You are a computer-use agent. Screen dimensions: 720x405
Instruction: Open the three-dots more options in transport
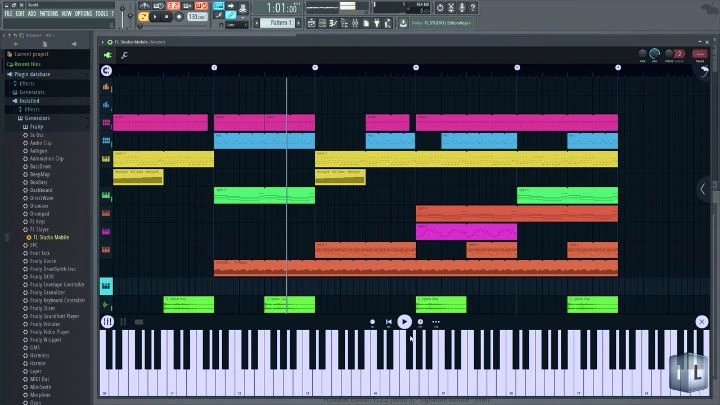tap(436, 322)
